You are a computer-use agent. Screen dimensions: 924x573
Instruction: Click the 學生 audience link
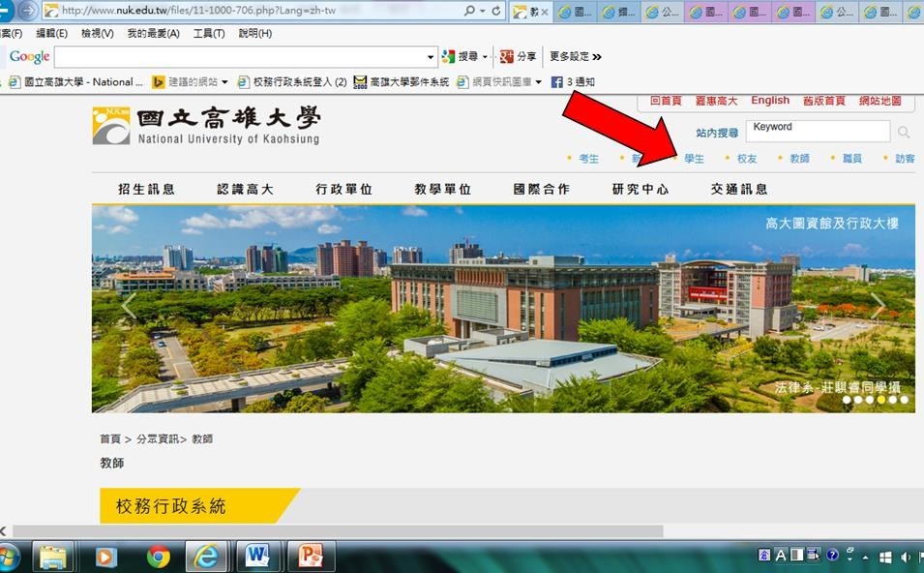[694, 159]
